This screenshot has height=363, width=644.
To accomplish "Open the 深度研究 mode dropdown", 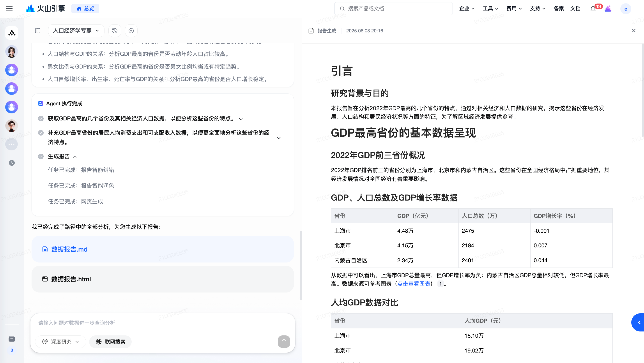I will click(60, 342).
